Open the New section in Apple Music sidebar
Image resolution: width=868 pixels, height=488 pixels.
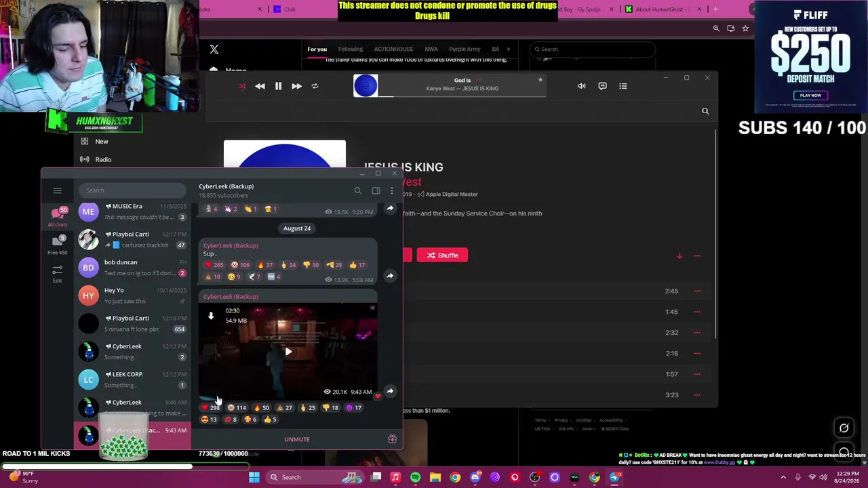click(x=102, y=142)
